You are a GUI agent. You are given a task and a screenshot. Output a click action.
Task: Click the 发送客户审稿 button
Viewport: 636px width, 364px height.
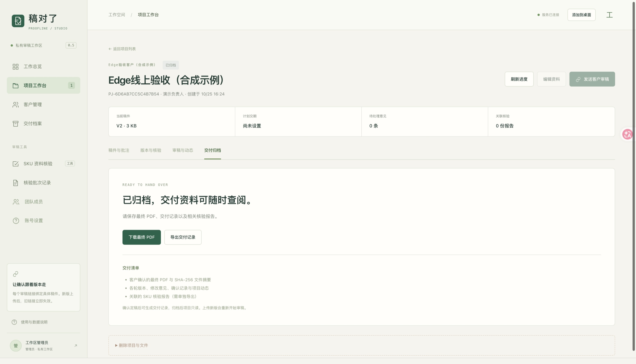click(x=592, y=79)
